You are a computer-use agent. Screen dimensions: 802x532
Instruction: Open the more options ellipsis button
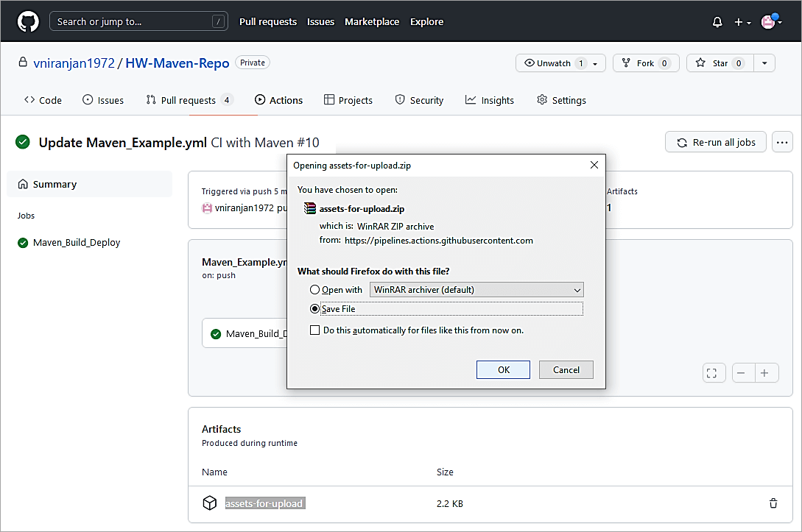point(782,142)
